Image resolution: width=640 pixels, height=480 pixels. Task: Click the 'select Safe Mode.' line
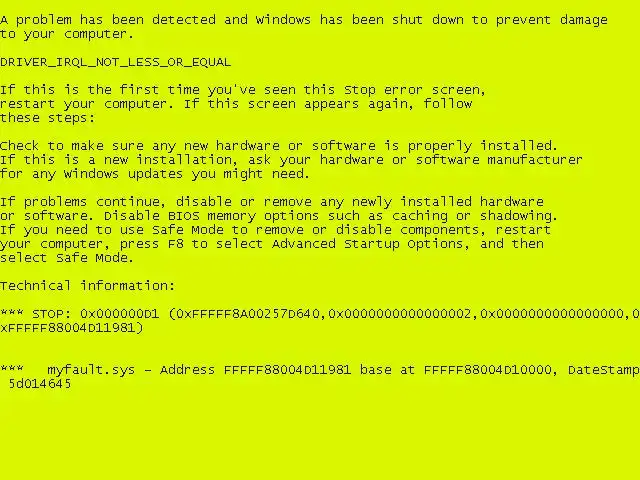coord(67,258)
